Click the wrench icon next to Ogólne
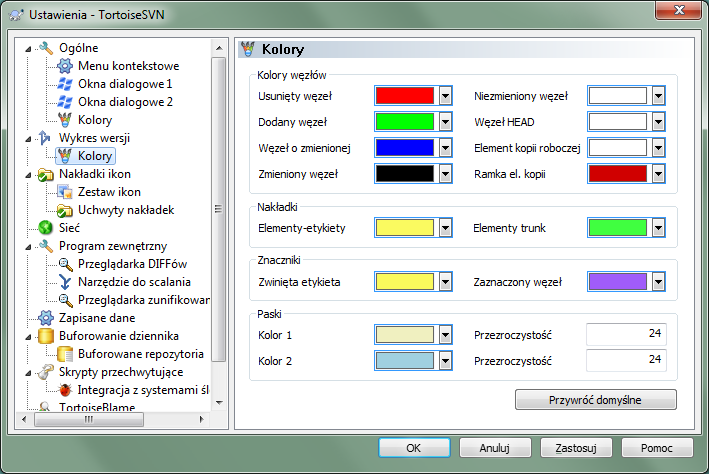Viewport: 709px width, 474px height. 46,47
